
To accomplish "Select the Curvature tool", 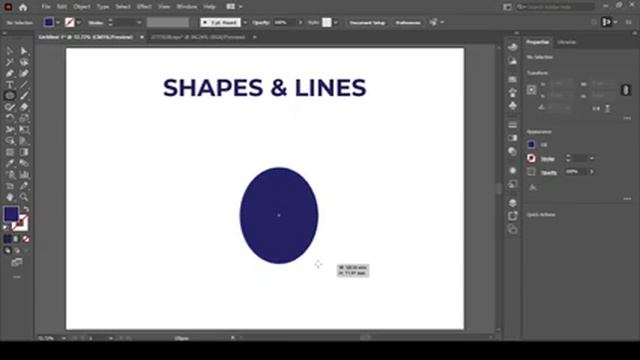I will coord(24,73).
